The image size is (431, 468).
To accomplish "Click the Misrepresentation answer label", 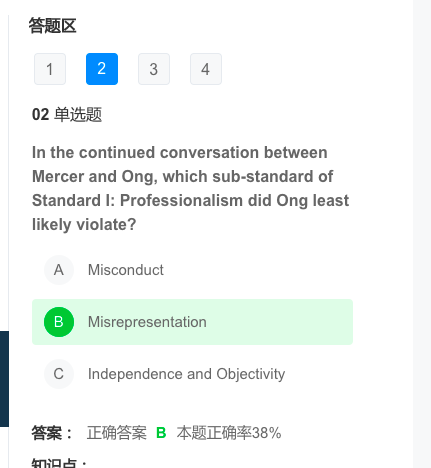I will (147, 322).
